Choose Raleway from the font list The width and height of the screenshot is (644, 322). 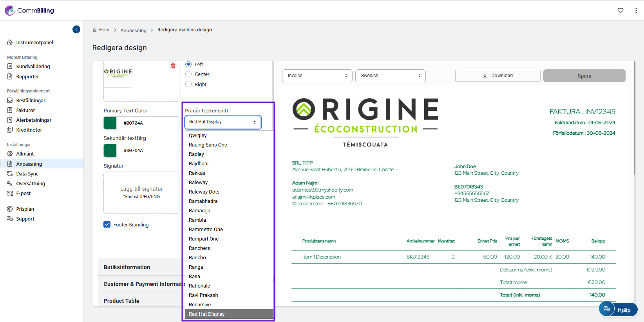(198, 183)
